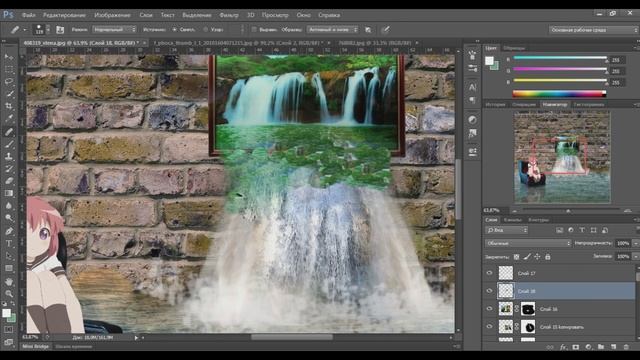Open status bar info arrow menu
This screenshot has height=360, width=640.
pos(136,338)
